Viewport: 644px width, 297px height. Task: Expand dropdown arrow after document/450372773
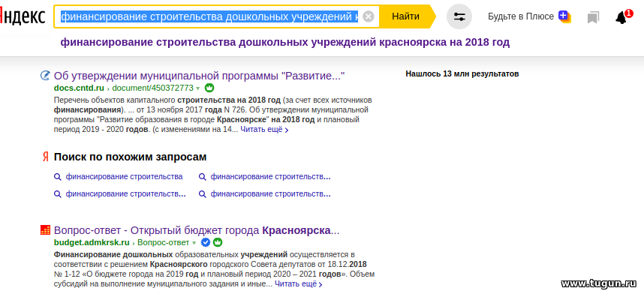pyautogui.click(x=197, y=88)
